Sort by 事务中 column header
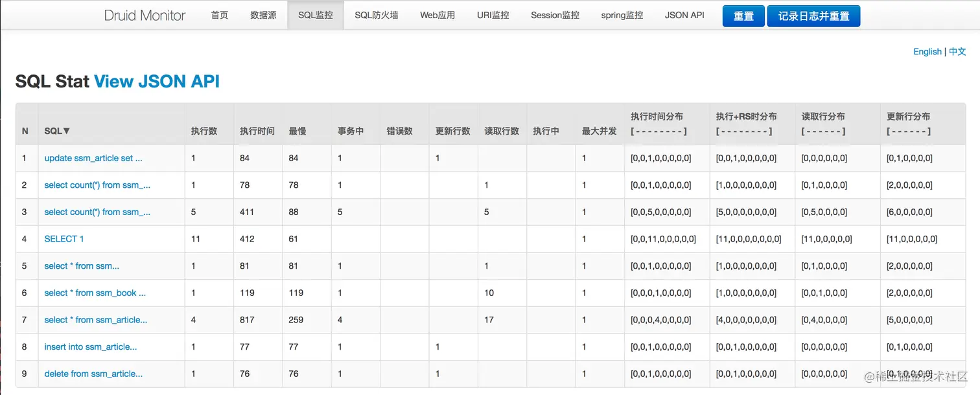Viewport: 980px width, 395px height. pos(351,131)
